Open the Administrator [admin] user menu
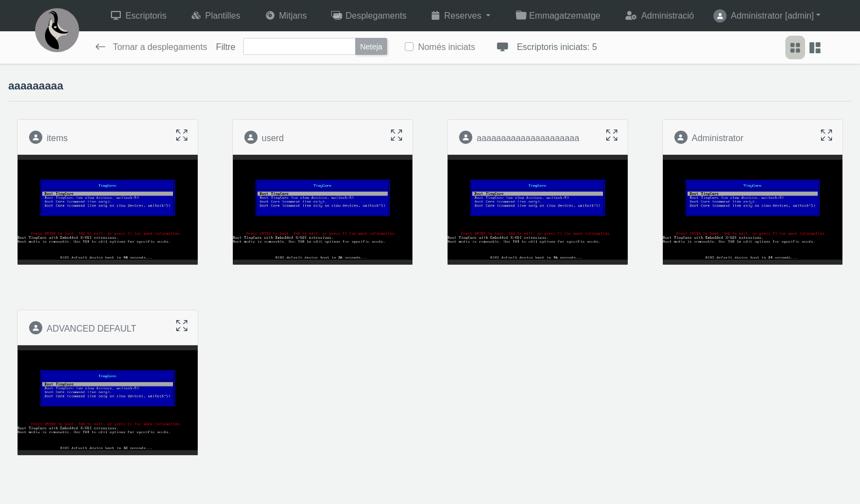The width and height of the screenshot is (860, 504). point(767,15)
